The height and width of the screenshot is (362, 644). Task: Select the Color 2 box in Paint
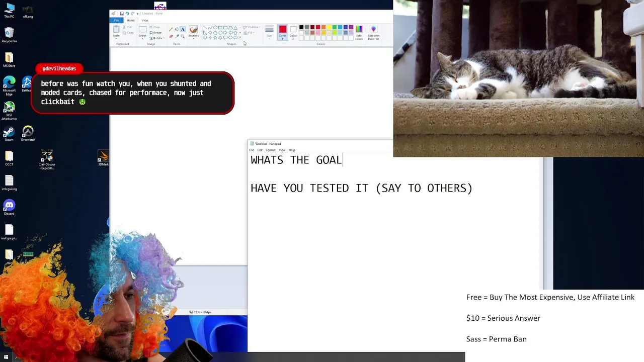293,33
